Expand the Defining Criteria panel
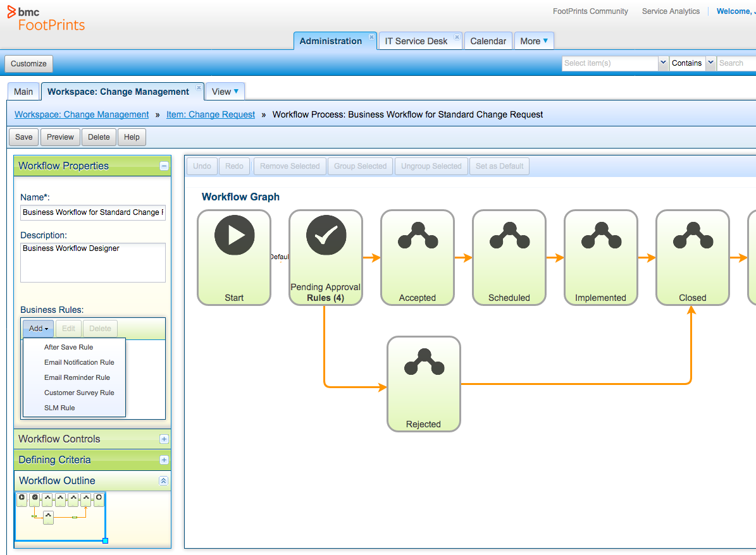This screenshot has width=756, height=555. coord(164,460)
